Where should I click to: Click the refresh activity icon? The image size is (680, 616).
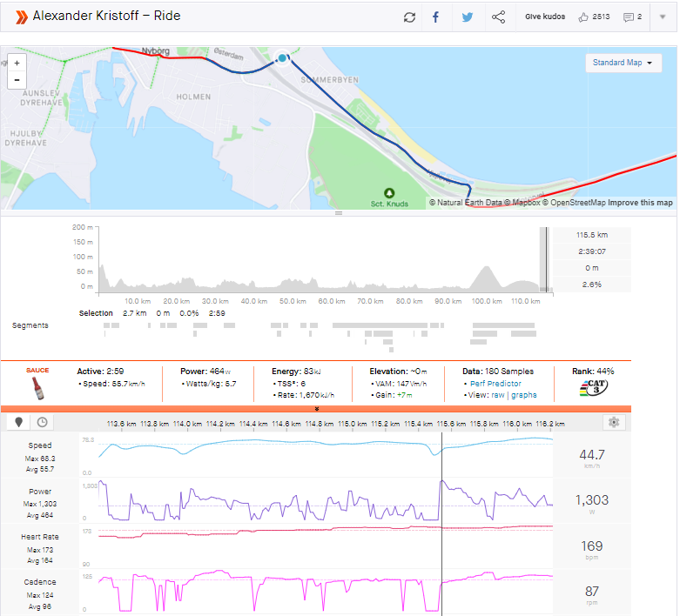[x=409, y=17]
